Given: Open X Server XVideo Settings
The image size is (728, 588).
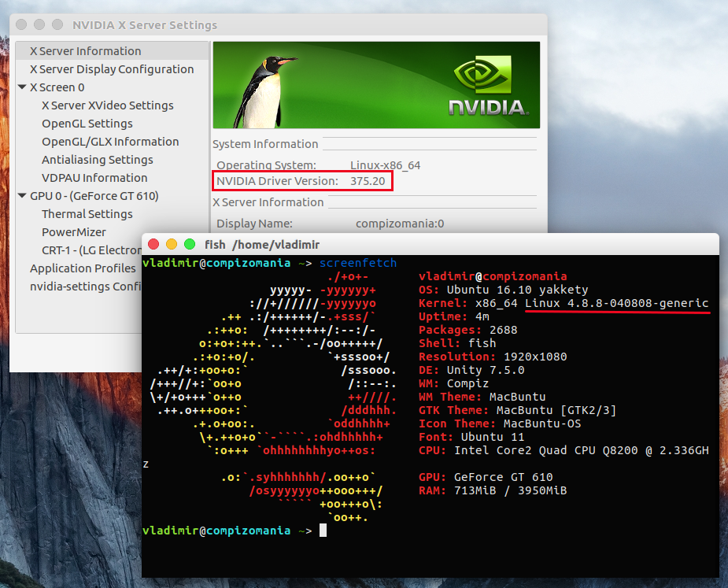Looking at the screenshot, I should pos(108,105).
